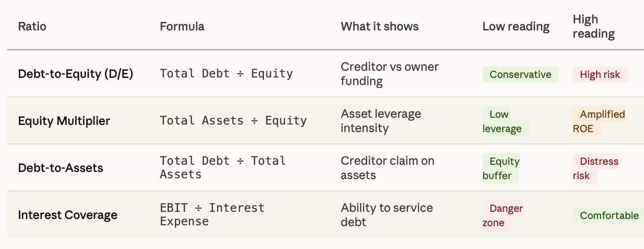Select the Equity buffer green badge

click(x=501, y=168)
